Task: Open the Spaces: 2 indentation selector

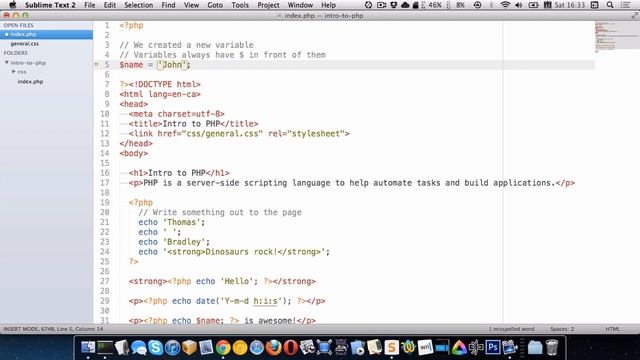Action: pyautogui.click(x=562, y=329)
